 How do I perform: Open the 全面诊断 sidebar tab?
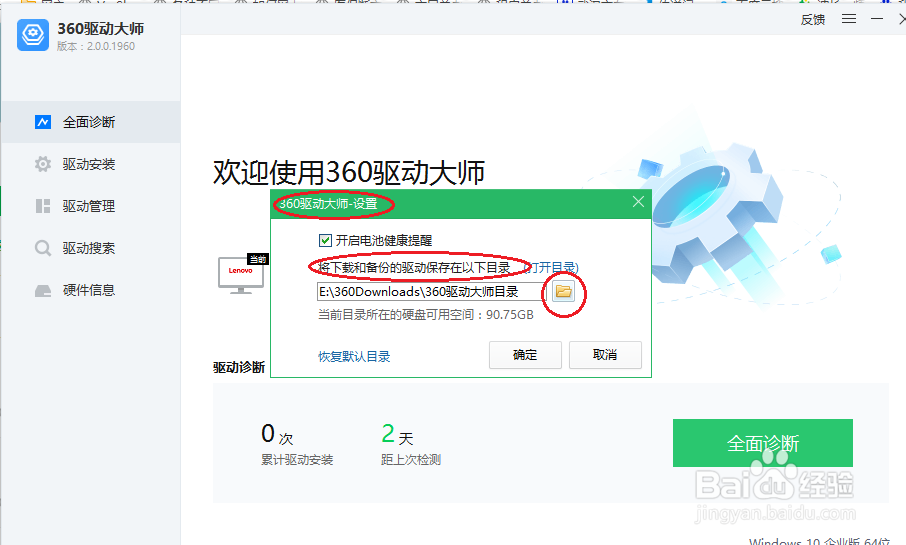tap(90, 122)
